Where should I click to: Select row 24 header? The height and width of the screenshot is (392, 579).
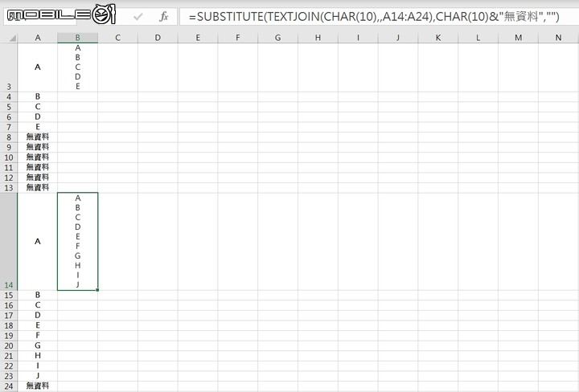coord(9,386)
